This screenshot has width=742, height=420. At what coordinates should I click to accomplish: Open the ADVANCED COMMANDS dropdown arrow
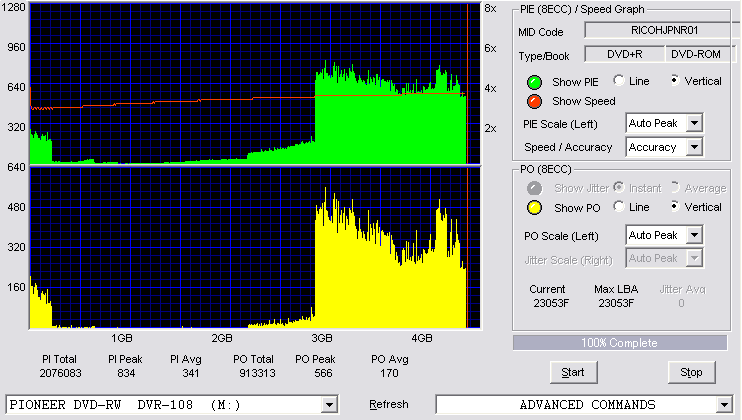724,405
